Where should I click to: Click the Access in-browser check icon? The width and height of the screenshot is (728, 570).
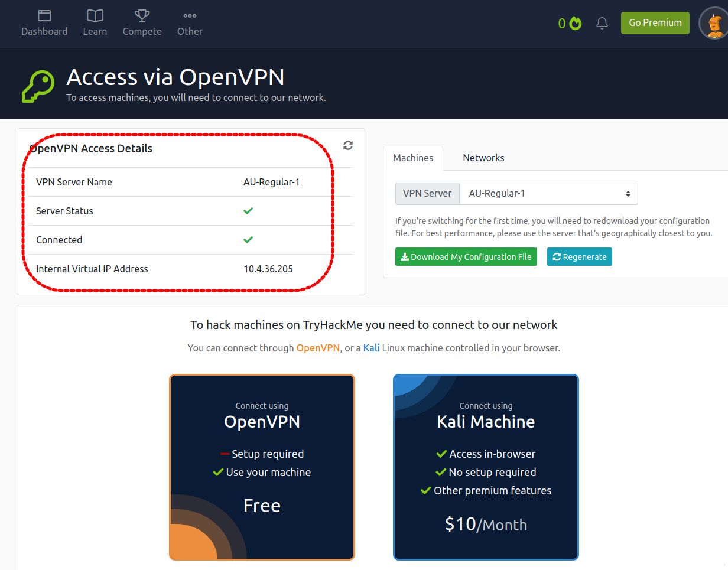(441, 454)
